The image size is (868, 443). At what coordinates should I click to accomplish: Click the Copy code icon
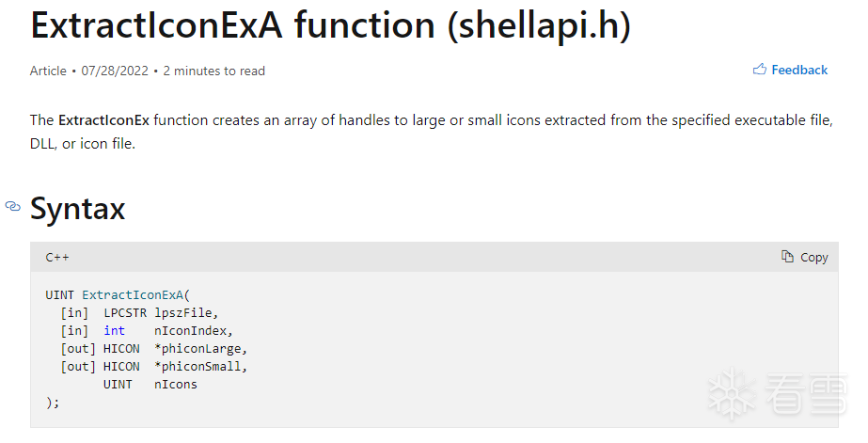click(x=788, y=257)
